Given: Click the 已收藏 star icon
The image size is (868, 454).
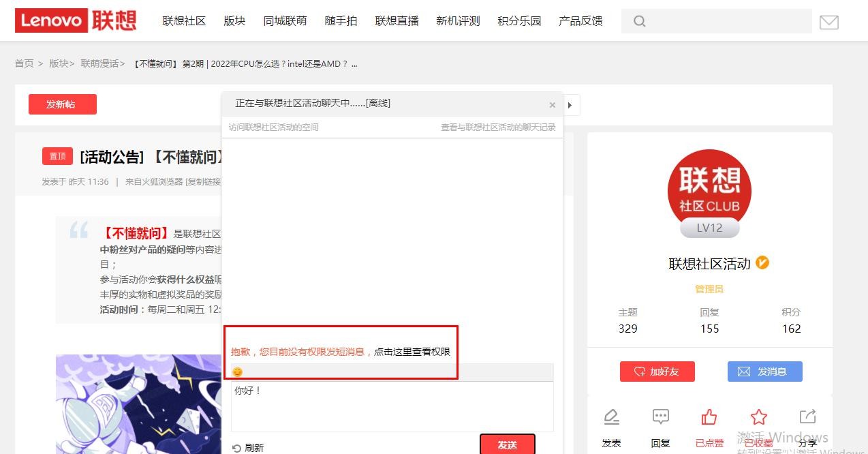Looking at the screenshot, I should click(x=758, y=417).
